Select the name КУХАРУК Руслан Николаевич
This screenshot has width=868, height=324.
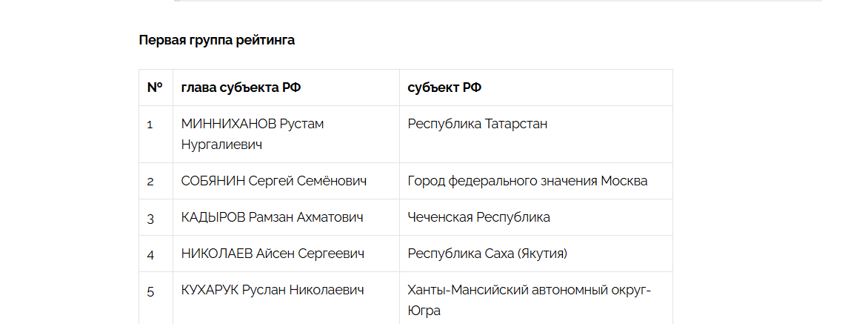pyautogui.click(x=273, y=290)
